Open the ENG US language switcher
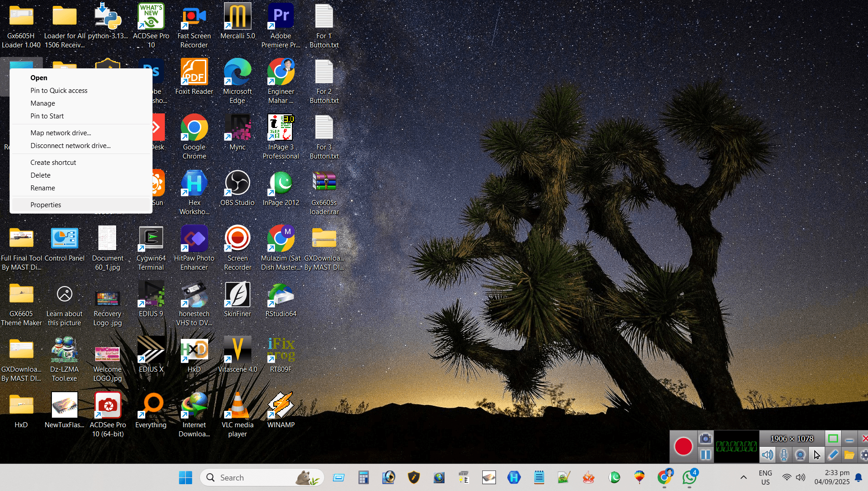This screenshot has width=868, height=491. pos(765,477)
